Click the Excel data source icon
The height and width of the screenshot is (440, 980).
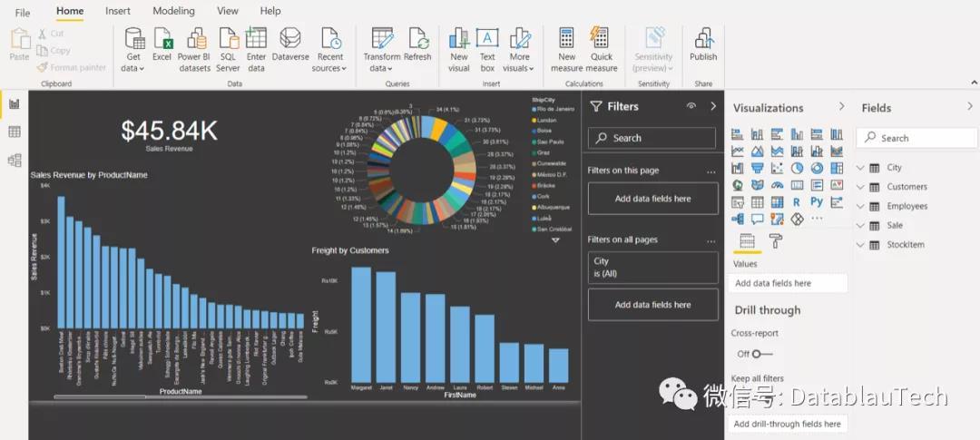[163, 39]
